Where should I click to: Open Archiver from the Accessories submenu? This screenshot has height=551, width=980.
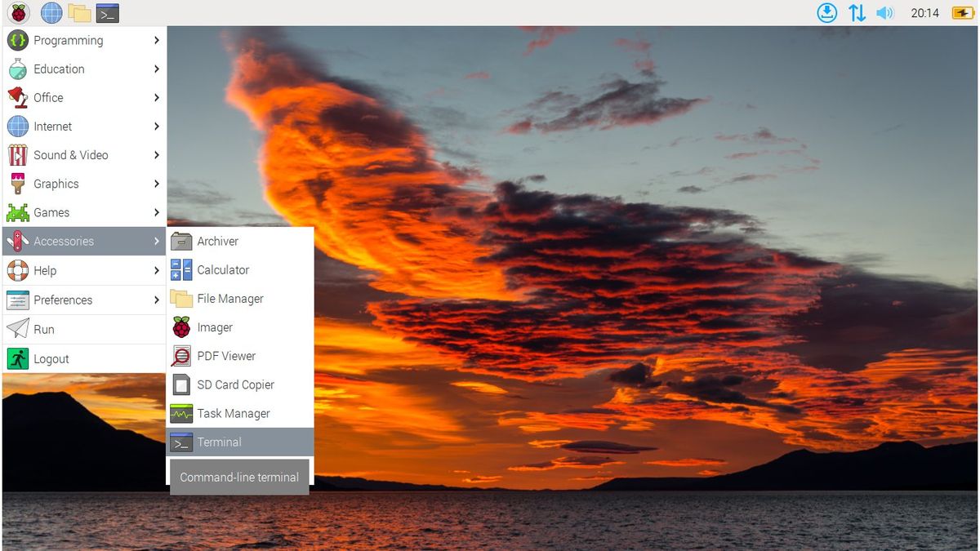pyautogui.click(x=217, y=241)
